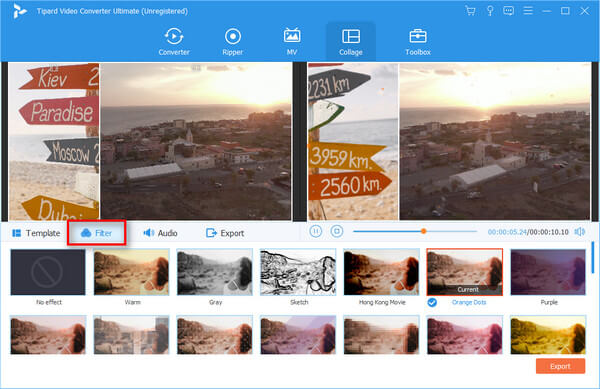Click the coastal town cell in right preview
600x389 pixels.
pos(494,142)
